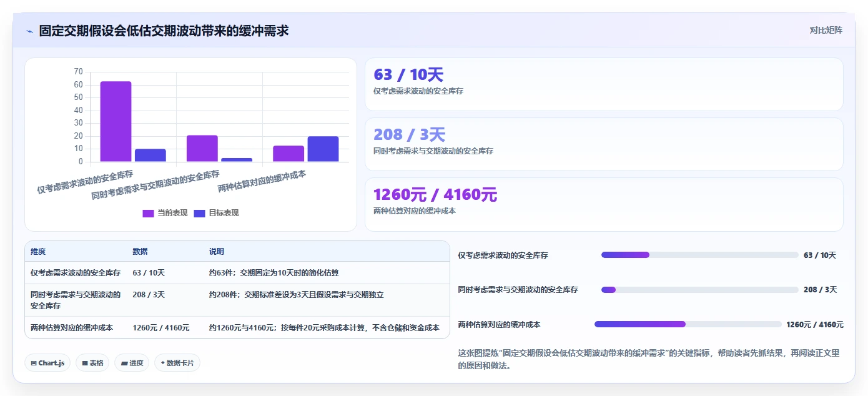Click table value 63 / 10天
The width and height of the screenshot is (868, 396).
(x=149, y=273)
